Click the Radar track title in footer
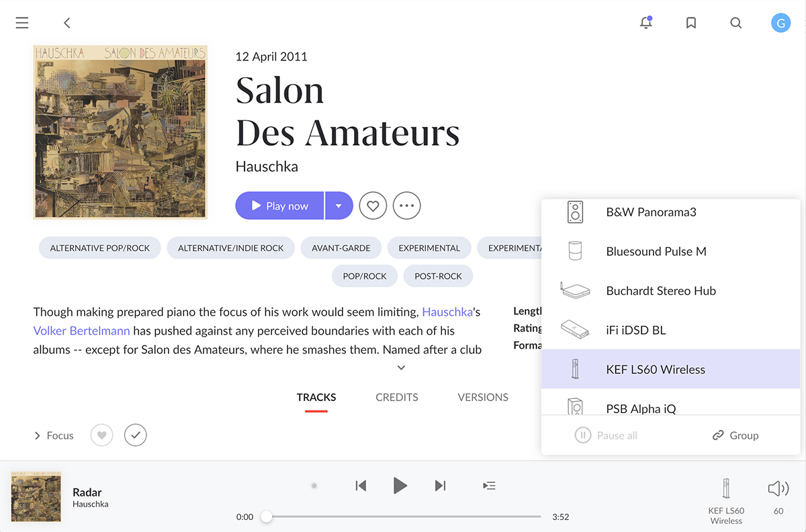The height and width of the screenshot is (532, 806). pos(87,492)
